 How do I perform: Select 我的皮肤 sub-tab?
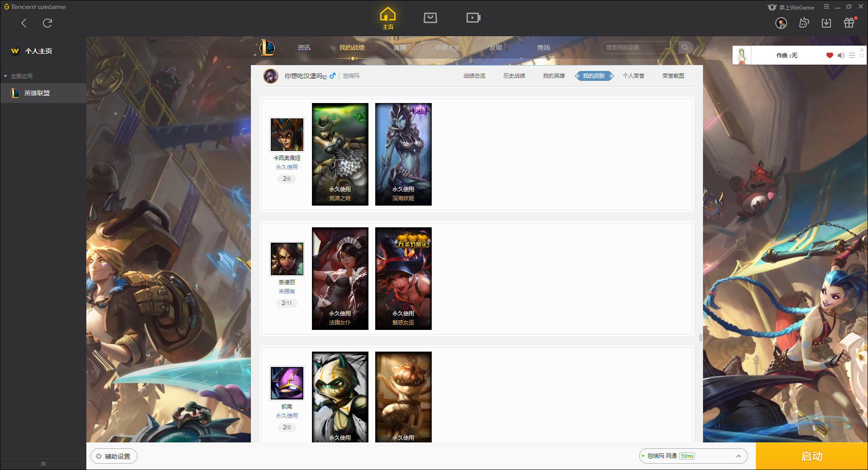pos(594,76)
